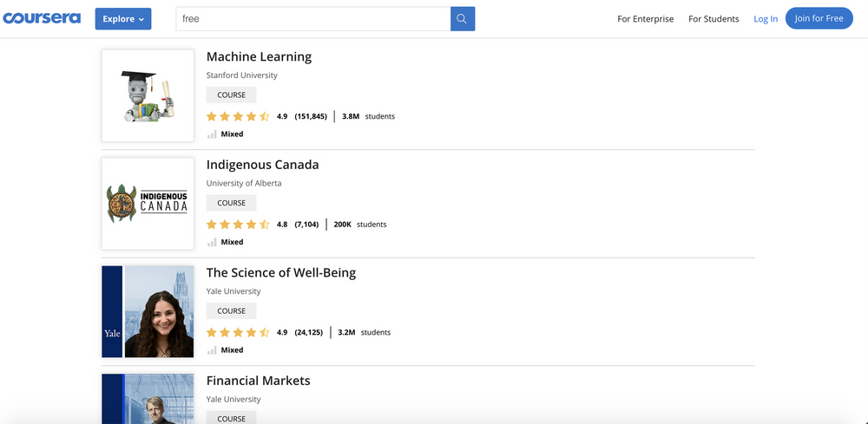Click the Machine Learning star rating
Viewport: 868px width, 424px height.
click(238, 116)
